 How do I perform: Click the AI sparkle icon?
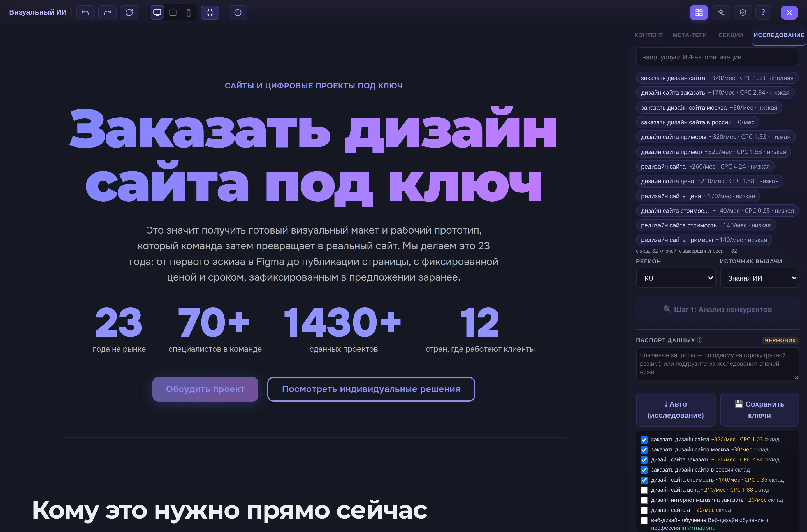point(721,13)
